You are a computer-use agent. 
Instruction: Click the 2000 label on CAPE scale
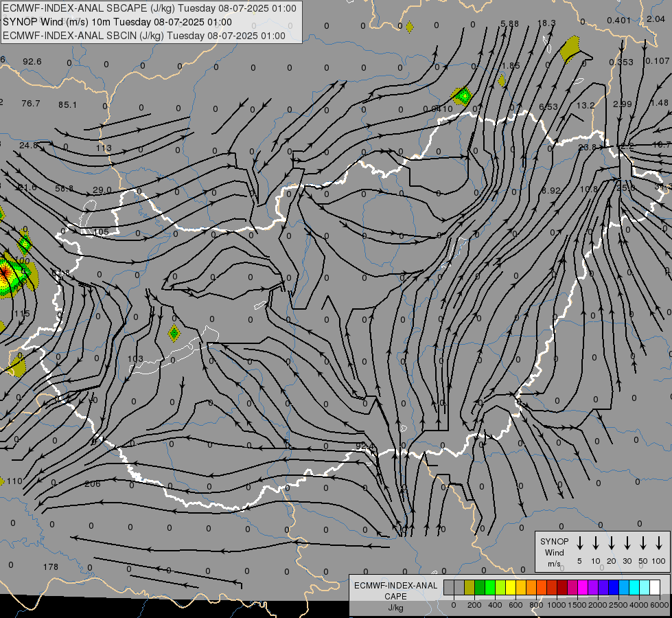pyautogui.click(x=598, y=605)
